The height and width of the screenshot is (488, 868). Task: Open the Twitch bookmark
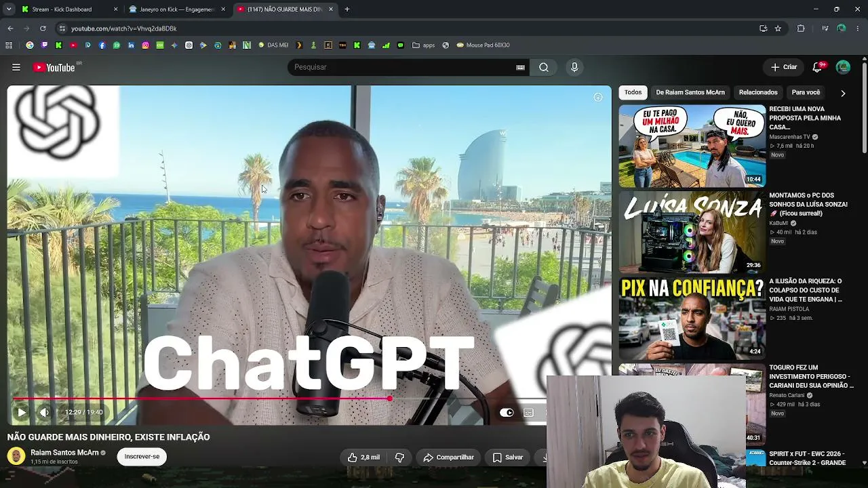click(x=44, y=45)
